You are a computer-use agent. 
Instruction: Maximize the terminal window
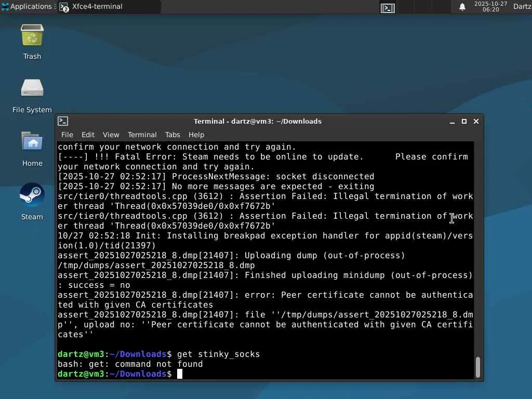464,121
